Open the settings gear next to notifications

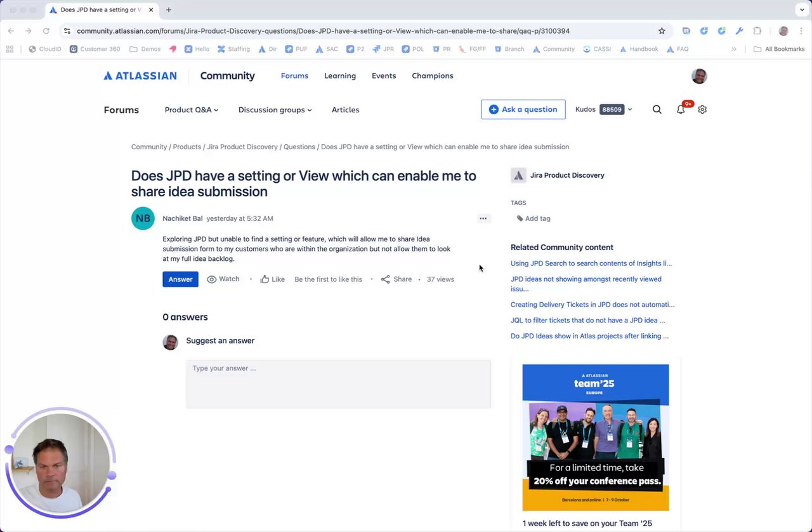click(x=702, y=109)
